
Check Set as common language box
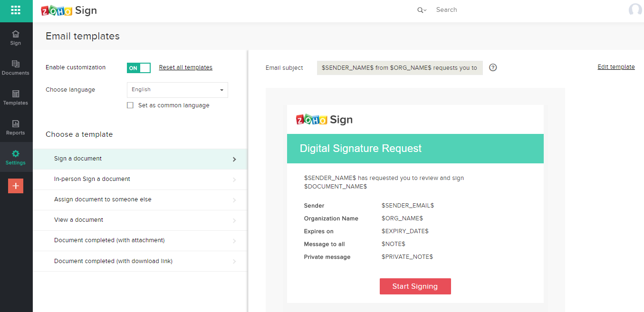130,105
